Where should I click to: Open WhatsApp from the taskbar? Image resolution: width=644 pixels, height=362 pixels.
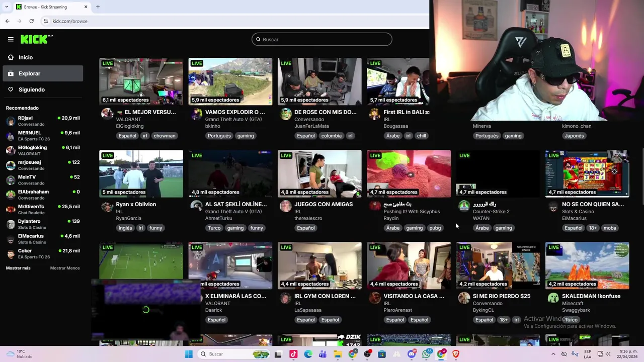tap(427, 354)
